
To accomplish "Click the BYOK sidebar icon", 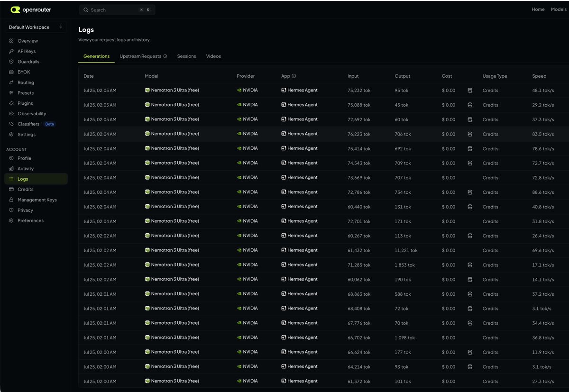I will (11, 72).
